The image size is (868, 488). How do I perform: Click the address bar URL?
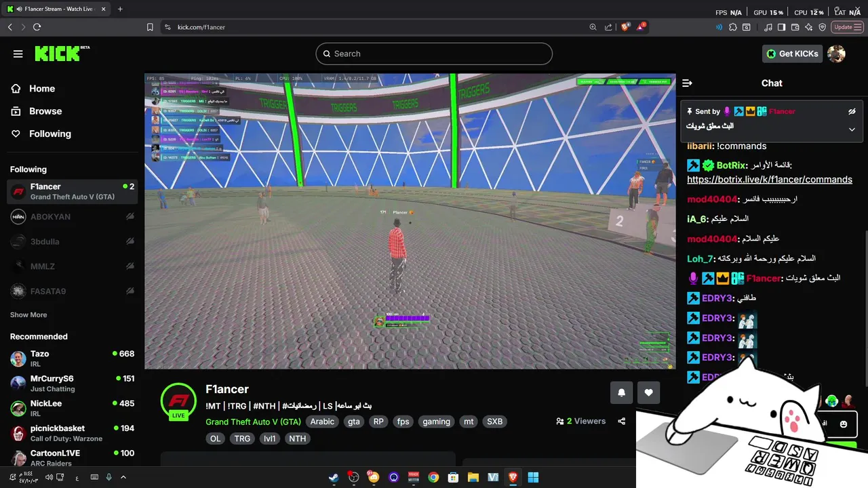201,27
